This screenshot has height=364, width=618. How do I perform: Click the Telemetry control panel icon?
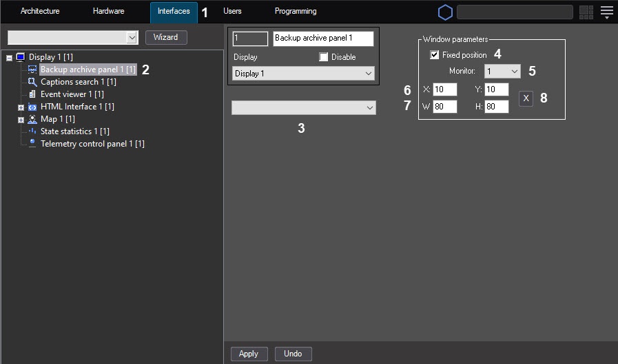tap(32, 144)
